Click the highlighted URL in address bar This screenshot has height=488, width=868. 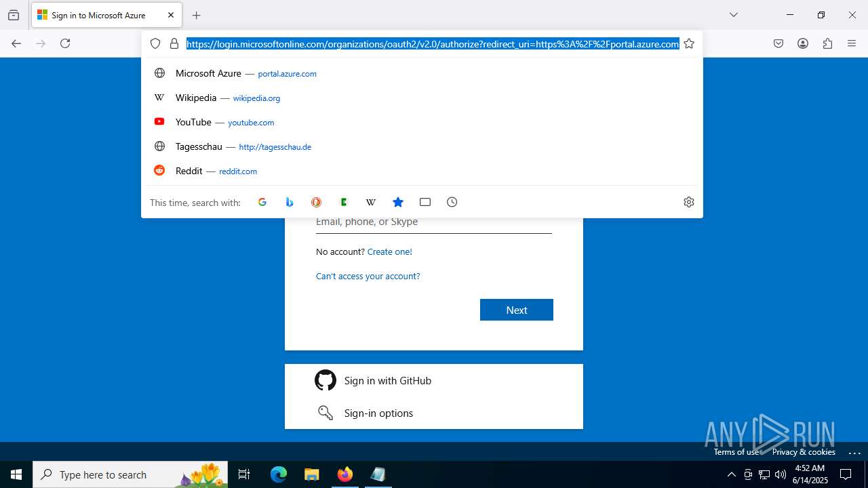coord(433,44)
